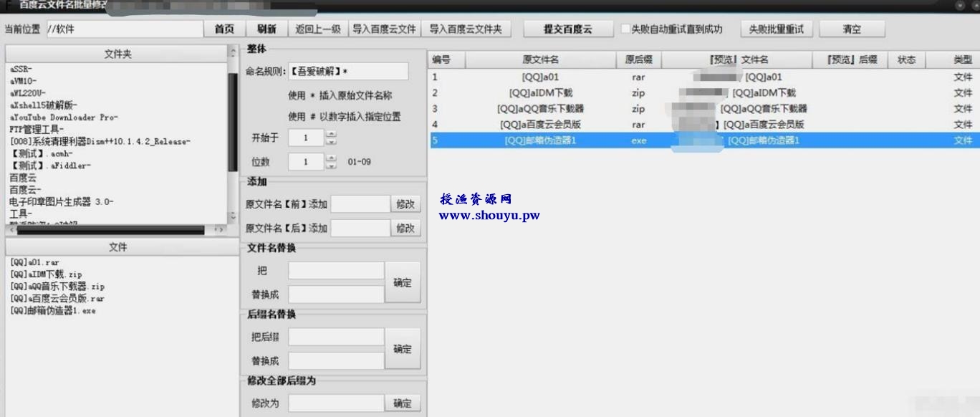The height and width of the screenshot is (417, 980).
Task: Click the exe suffix cell in row 5
Action: tap(638, 141)
